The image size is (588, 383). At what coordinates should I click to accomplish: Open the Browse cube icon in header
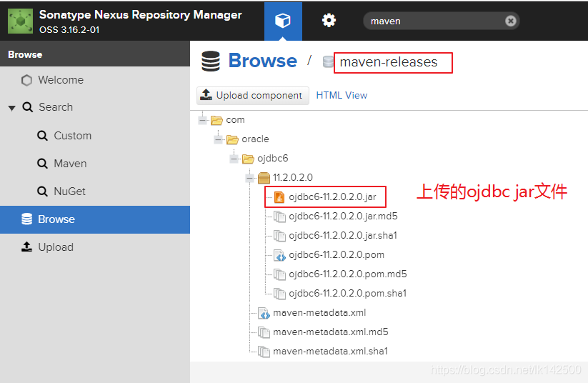click(x=283, y=21)
